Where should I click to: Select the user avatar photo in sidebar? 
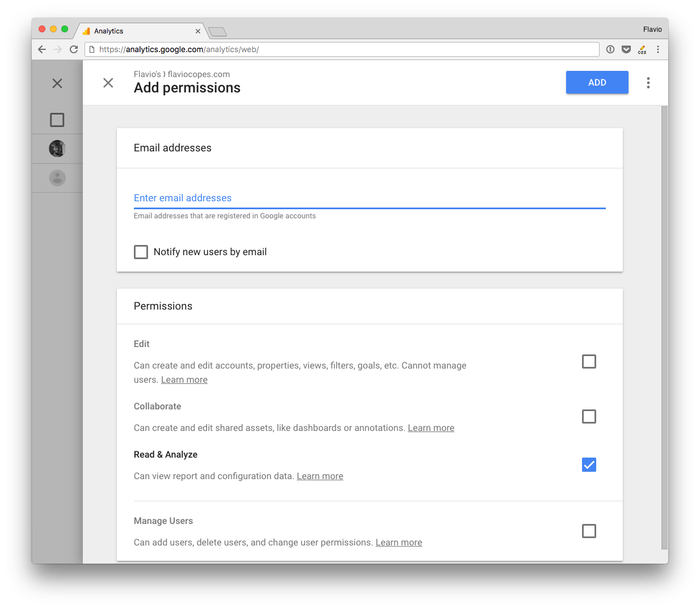[x=57, y=149]
